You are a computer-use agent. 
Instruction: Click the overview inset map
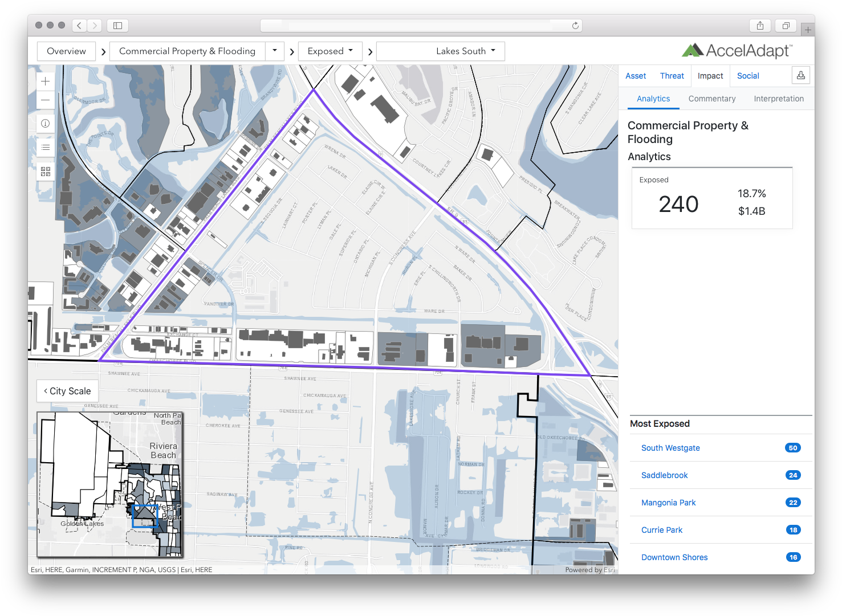click(110, 485)
